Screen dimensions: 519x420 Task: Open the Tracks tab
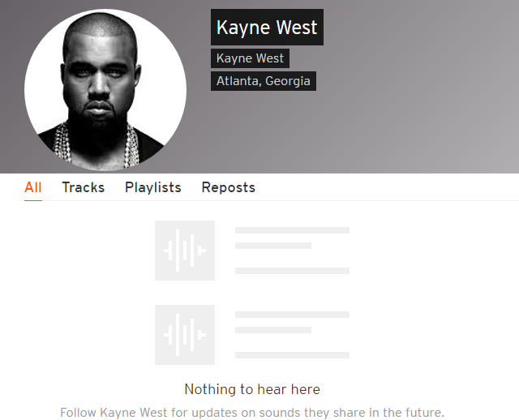83,187
